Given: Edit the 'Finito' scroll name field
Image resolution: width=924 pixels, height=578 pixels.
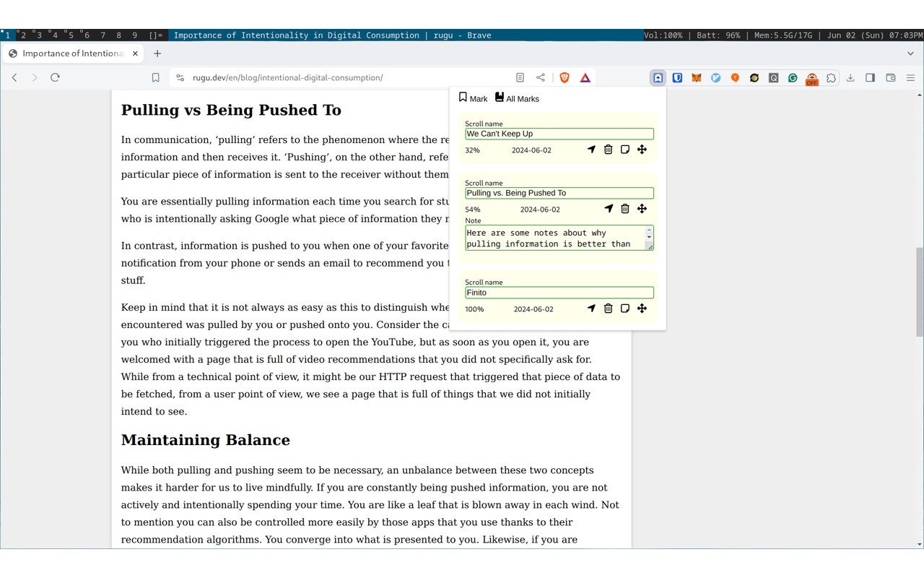Looking at the screenshot, I should tap(559, 293).
